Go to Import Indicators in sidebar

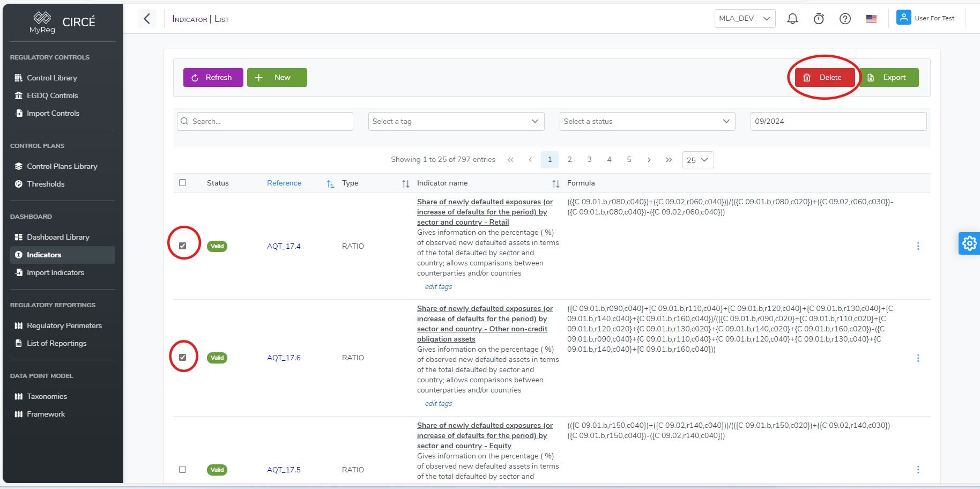(55, 273)
